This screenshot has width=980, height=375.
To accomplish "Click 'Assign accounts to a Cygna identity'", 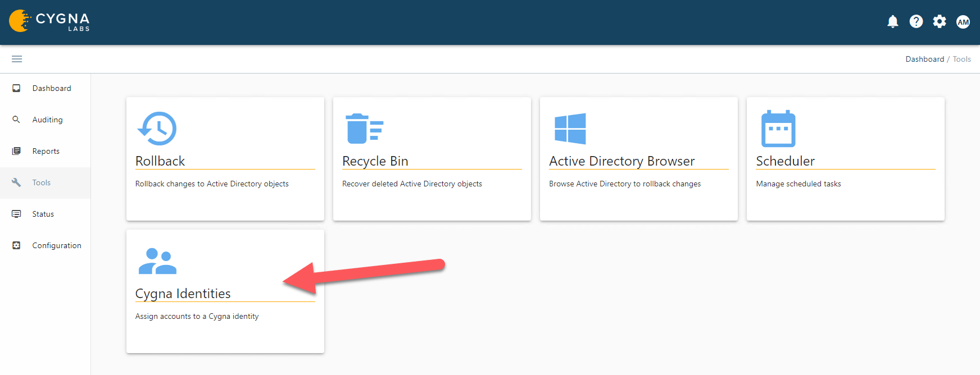I will [197, 316].
